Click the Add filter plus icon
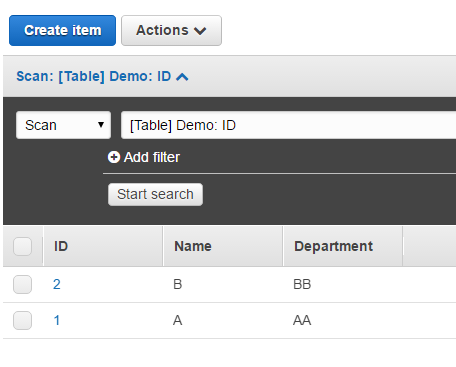This screenshot has width=456, height=367. (x=114, y=157)
